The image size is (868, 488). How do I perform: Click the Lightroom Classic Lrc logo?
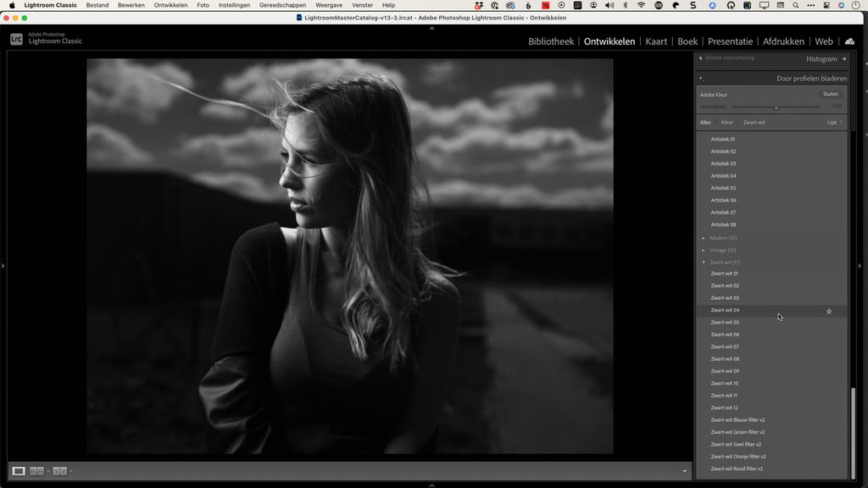(17, 39)
